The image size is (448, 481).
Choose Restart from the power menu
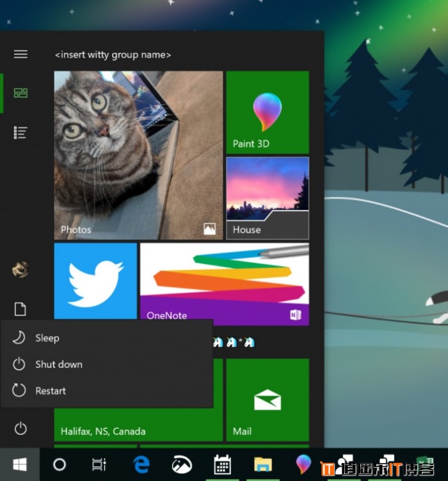pos(106,391)
